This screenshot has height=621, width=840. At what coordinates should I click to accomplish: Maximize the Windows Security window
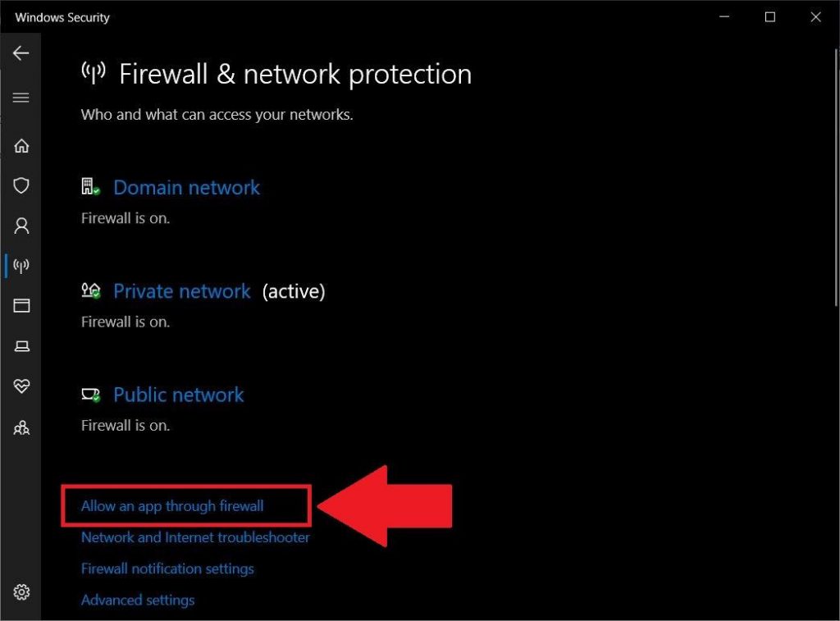(x=770, y=17)
